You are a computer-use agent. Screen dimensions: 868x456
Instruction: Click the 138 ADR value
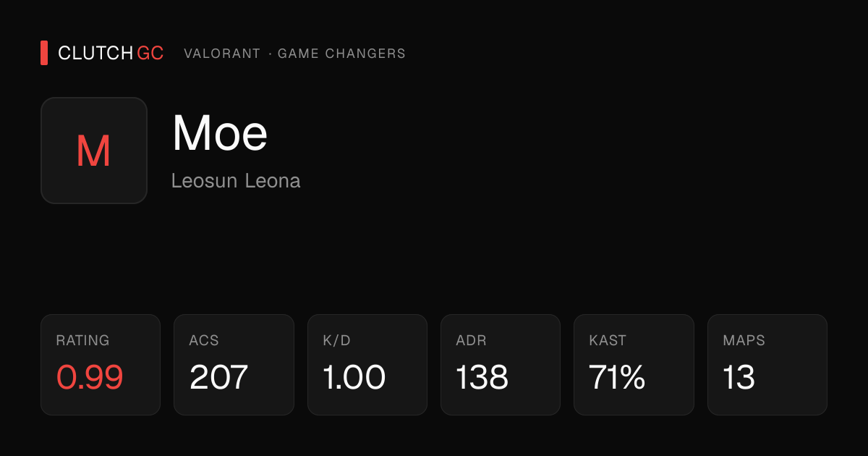(482, 377)
